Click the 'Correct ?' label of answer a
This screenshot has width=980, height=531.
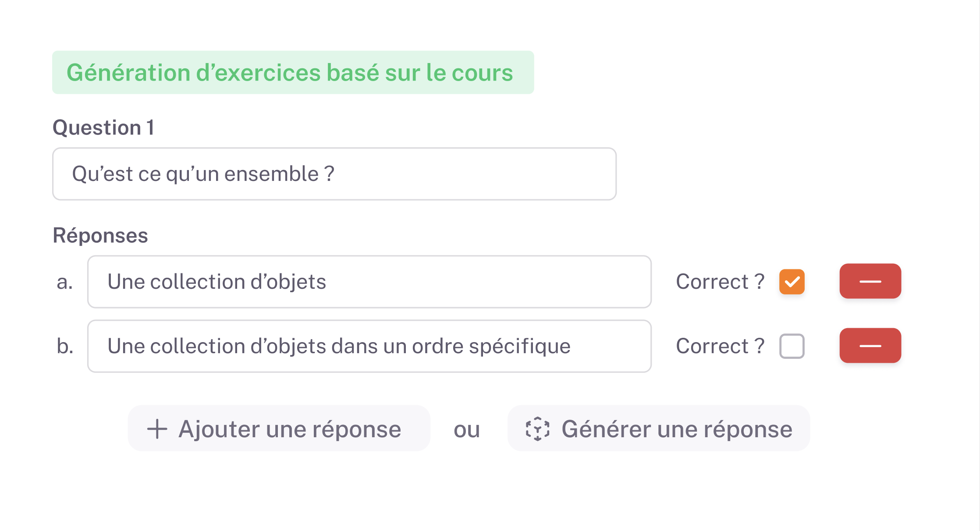click(720, 282)
